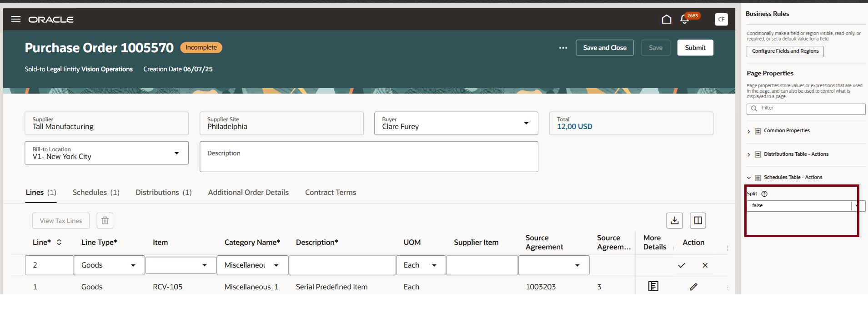Open the Source Agreement dropdown
Image resolution: width=868 pixels, height=318 pixels.
pyautogui.click(x=577, y=265)
